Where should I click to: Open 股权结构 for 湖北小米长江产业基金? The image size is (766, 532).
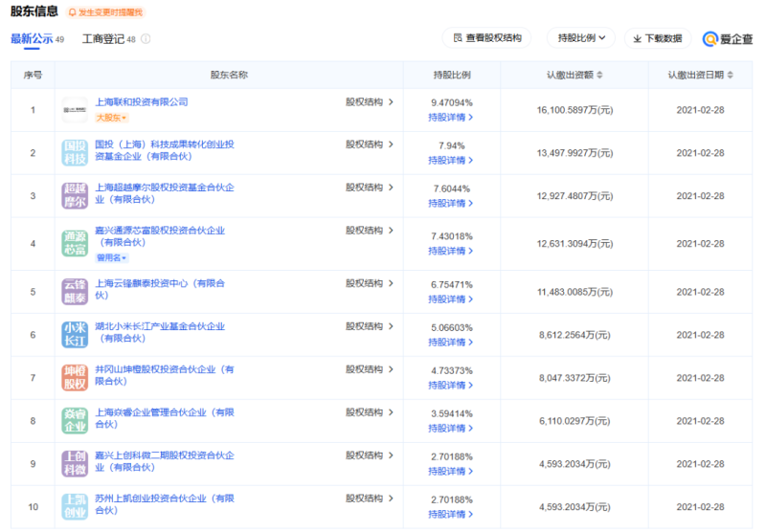[370, 326]
